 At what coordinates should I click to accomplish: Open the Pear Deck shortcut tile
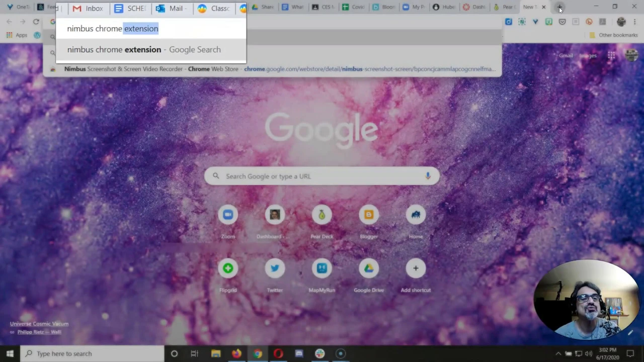[x=322, y=222]
